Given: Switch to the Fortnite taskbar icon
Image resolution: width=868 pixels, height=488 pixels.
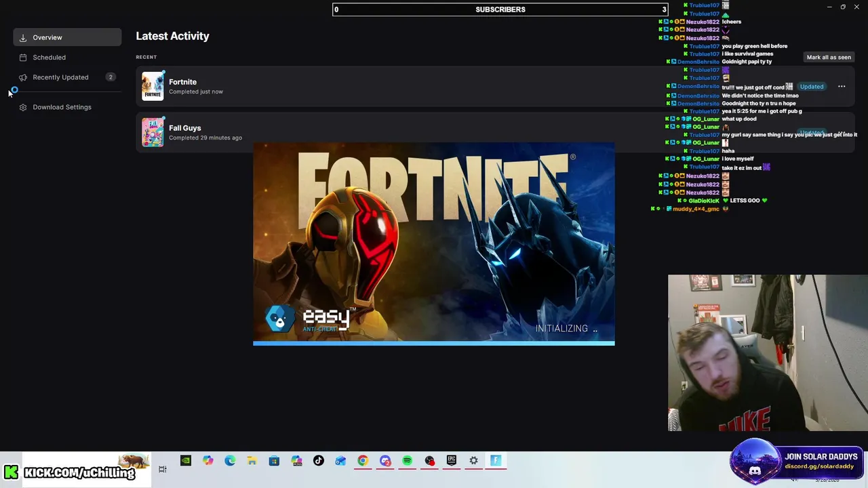Looking at the screenshot, I should [x=496, y=461].
